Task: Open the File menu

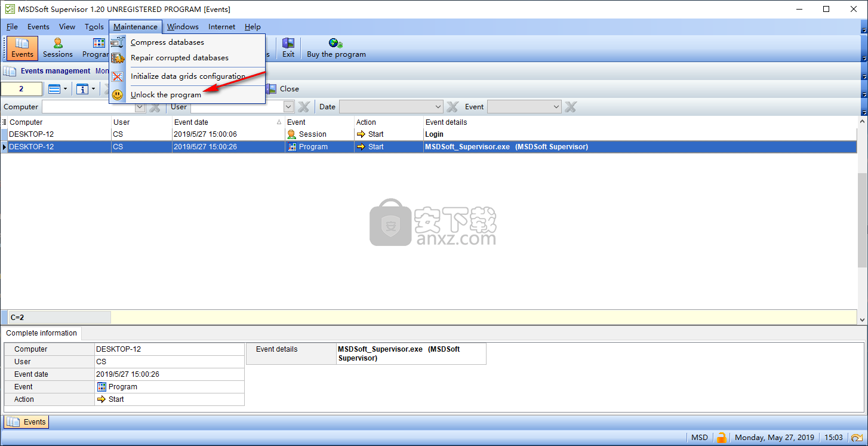Action: pyautogui.click(x=12, y=27)
